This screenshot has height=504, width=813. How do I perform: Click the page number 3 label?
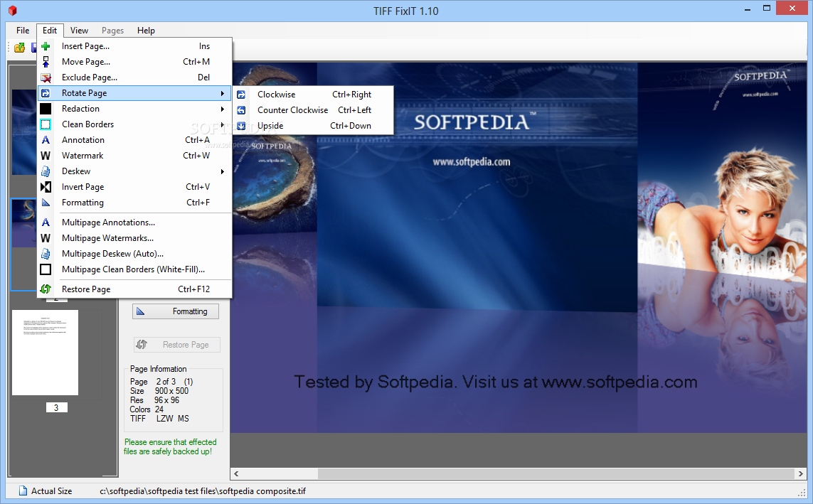click(56, 407)
